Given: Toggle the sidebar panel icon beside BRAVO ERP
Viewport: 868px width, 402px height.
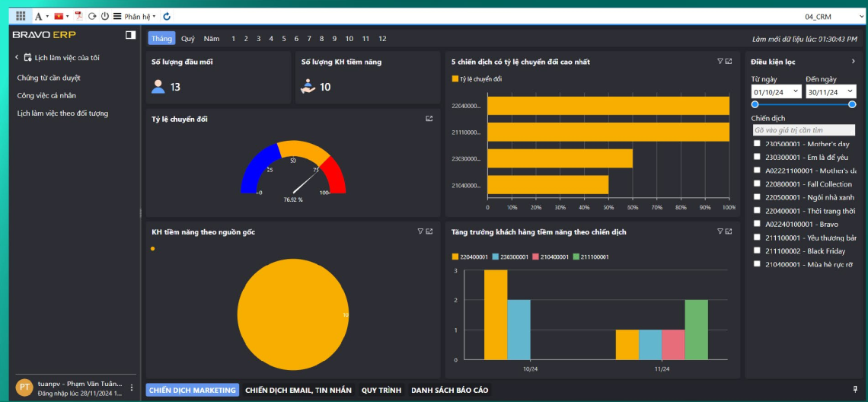Looking at the screenshot, I should (130, 35).
